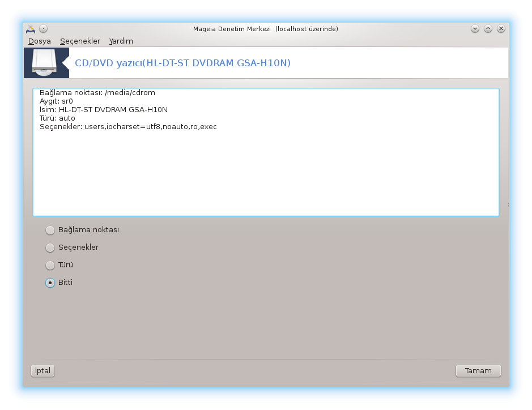Screen dimensions: 532x410
Task: Select the Seçenekler radio button
Action: click(50, 248)
